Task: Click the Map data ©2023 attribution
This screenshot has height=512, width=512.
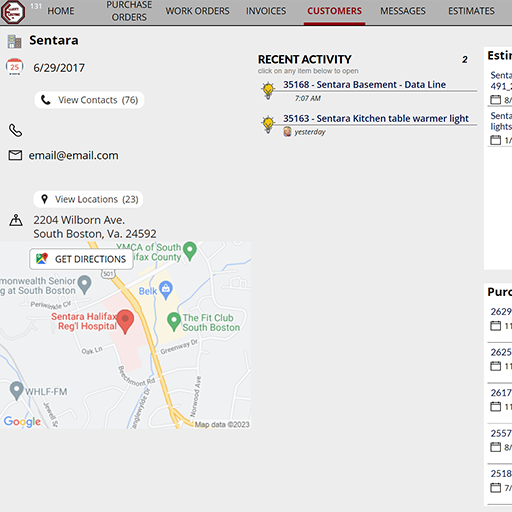Action: pyautogui.click(x=222, y=425)
